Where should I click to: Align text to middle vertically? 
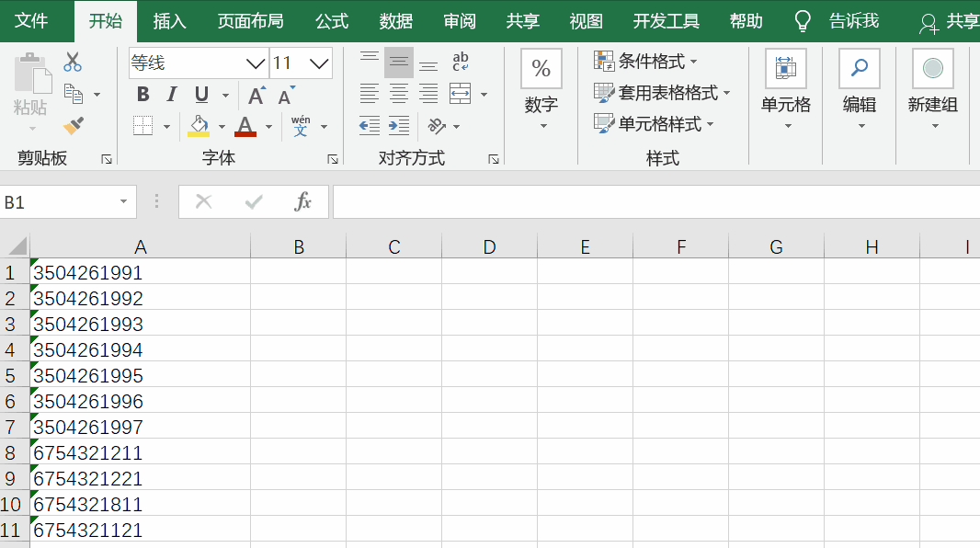pyautogui.click(x=399, y=63)
